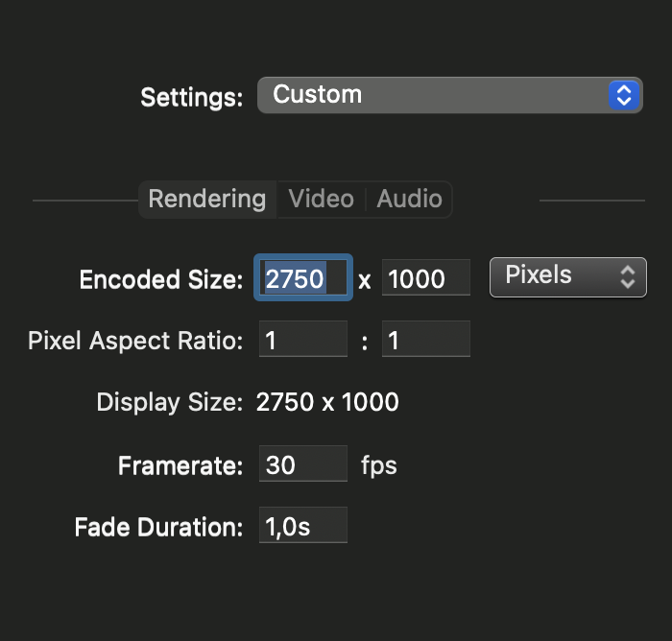Switch to the Rendering tab
Screen dimensions: 672x641
[207, 200]
